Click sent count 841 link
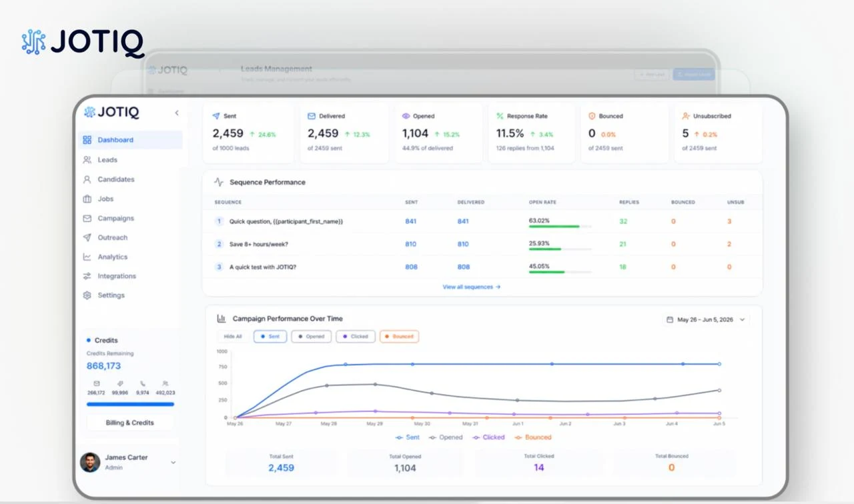The image size is (854, 504). point(410,221)
